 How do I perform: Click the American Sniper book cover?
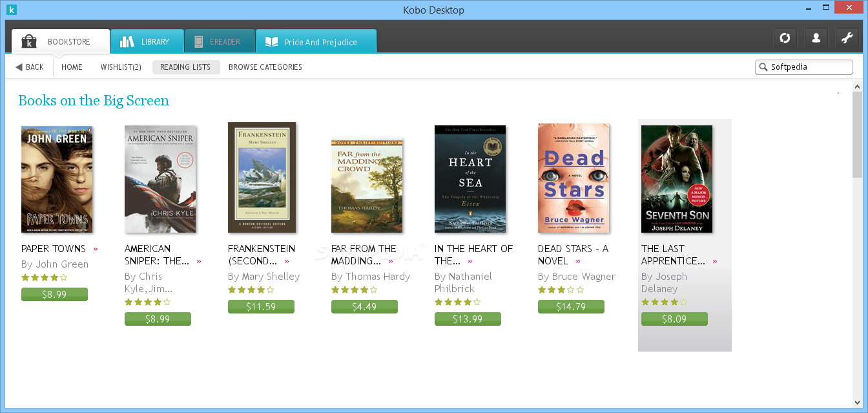tap(160, 179)
